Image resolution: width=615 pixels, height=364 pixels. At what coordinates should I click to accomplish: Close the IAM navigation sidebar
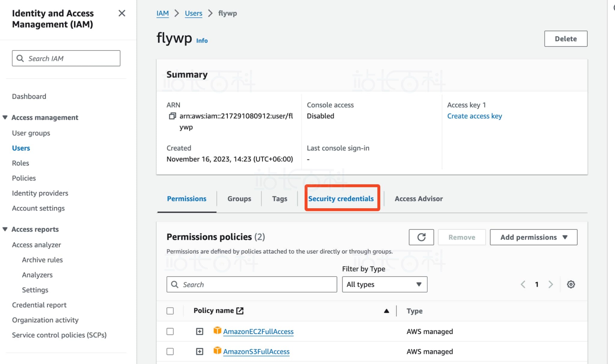[x=122, y=13]
